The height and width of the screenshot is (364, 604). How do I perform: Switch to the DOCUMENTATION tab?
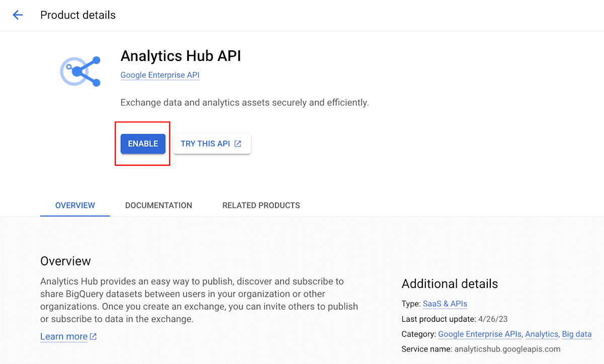point(159,205)
